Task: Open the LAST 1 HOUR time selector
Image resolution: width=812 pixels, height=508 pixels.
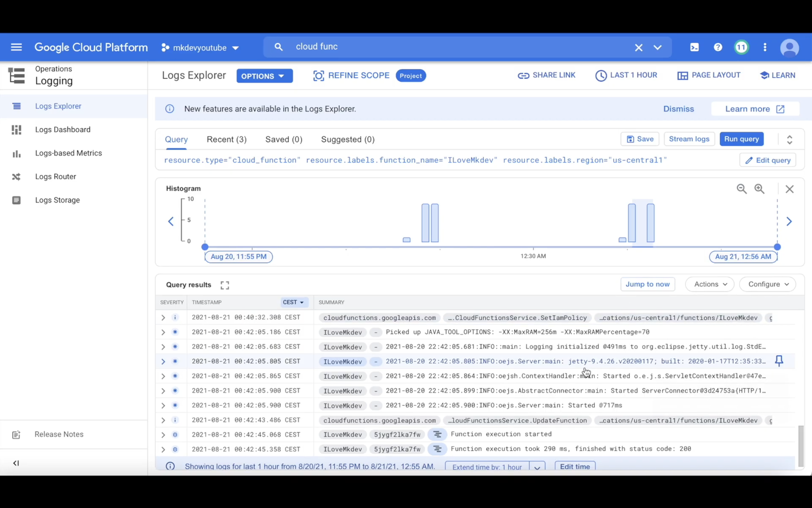Action: [x=626, y=75]
